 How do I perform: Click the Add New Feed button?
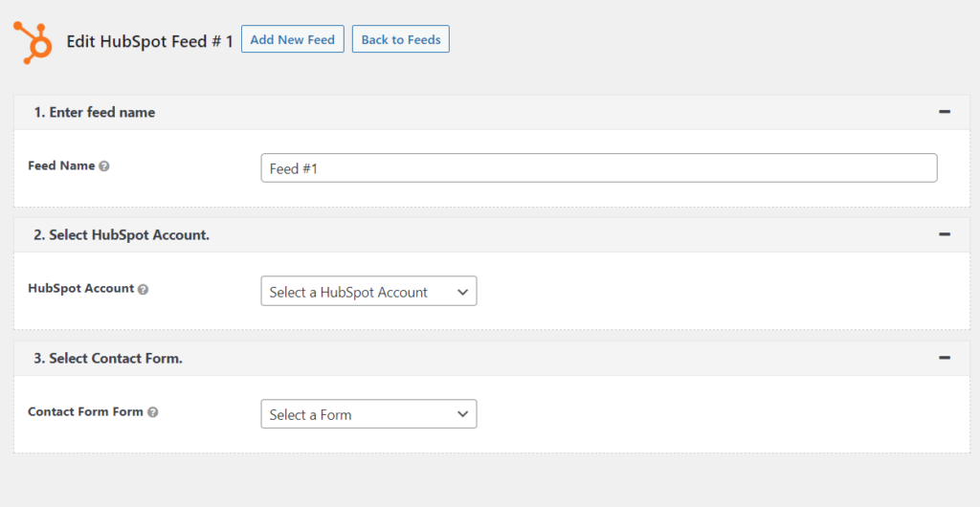[x=293, y=39]
